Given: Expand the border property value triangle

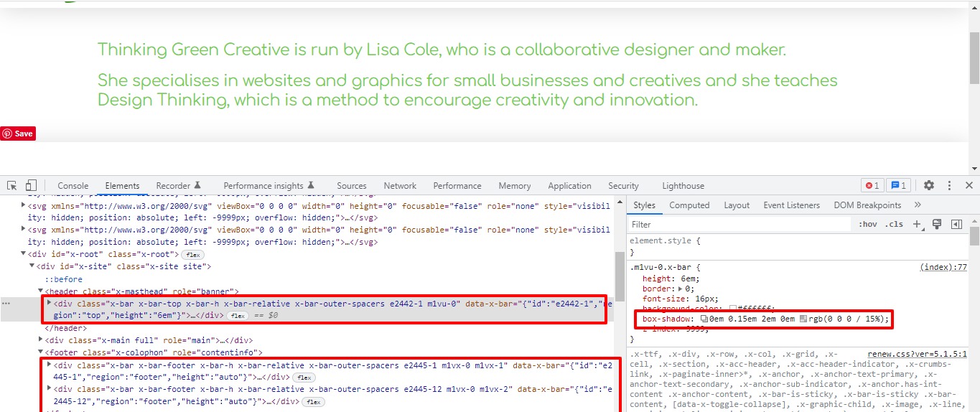Looking at the screenshot, I should 681,289.
